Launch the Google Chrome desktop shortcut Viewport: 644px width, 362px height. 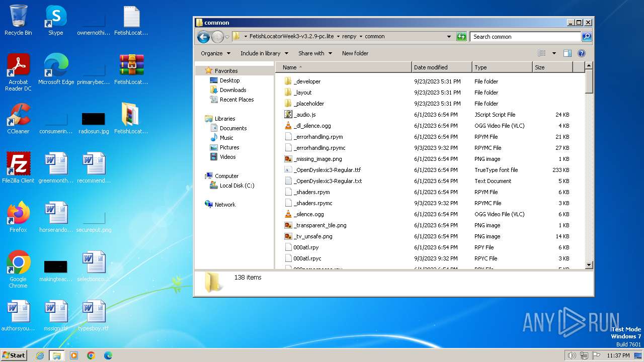pos(18,269)
